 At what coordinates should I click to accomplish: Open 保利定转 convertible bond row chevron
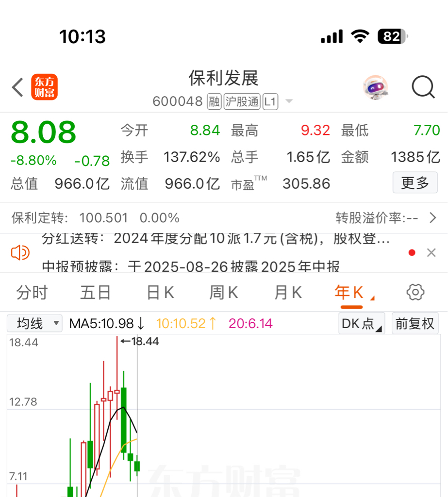tap(433, 218)
